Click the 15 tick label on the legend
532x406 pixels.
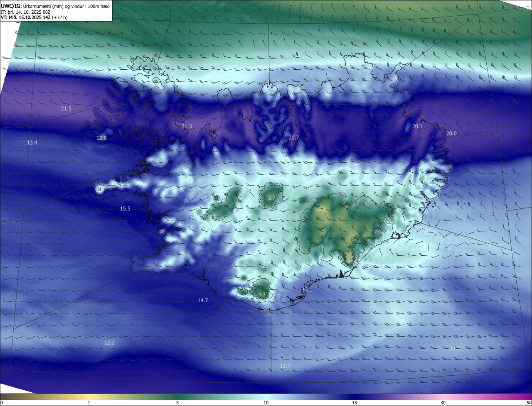[x=355, y=403]
